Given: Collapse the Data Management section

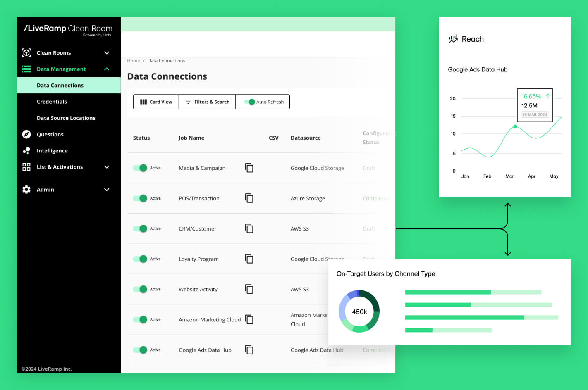Looking at the screenshot, I should (x=107, y=69).
